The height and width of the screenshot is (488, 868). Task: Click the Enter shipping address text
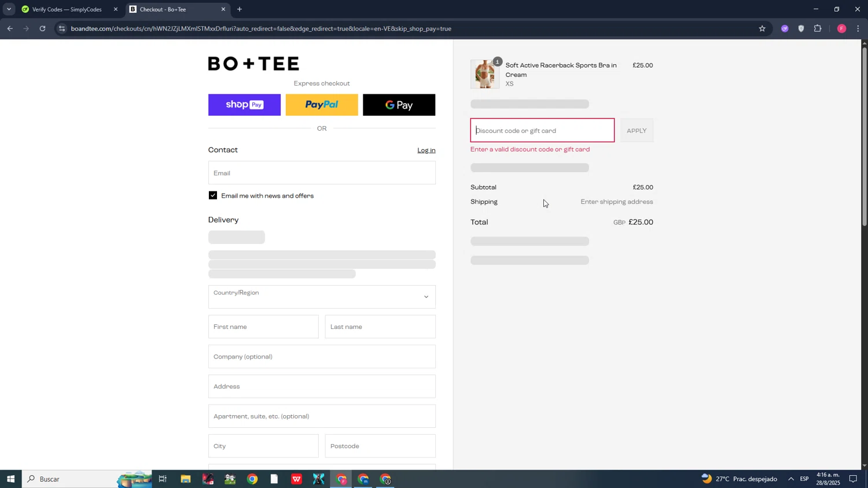(617, 202)
